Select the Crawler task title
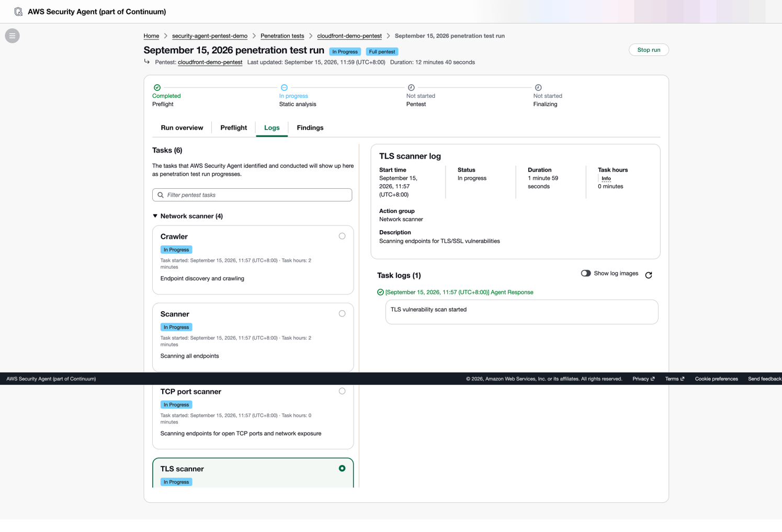 coord(174,236)
